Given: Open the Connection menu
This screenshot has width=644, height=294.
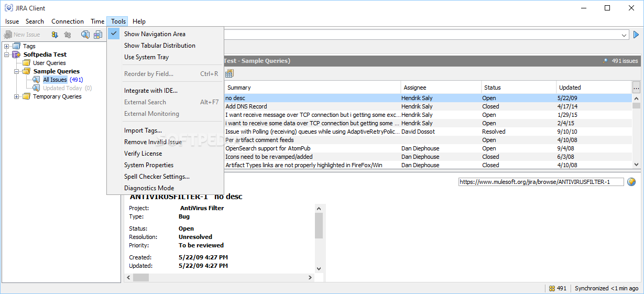Looking at the screenshot, I should click(x=68, y=21).
